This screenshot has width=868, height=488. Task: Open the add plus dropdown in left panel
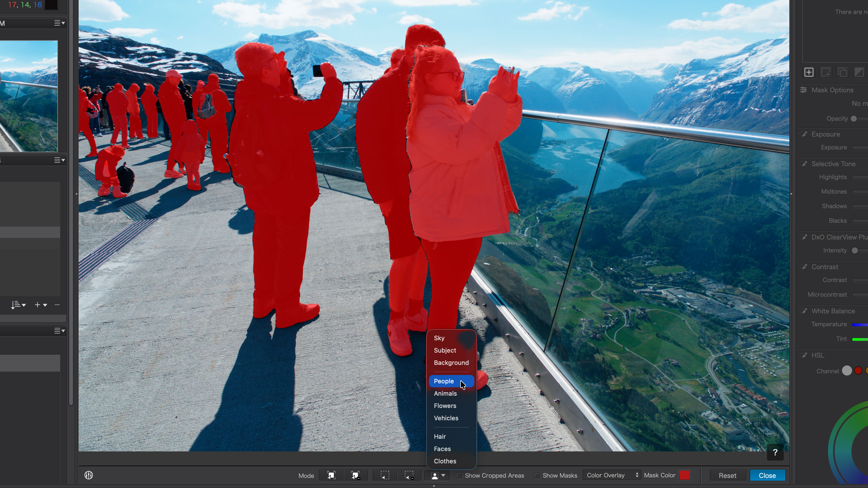tap(41, 305)
